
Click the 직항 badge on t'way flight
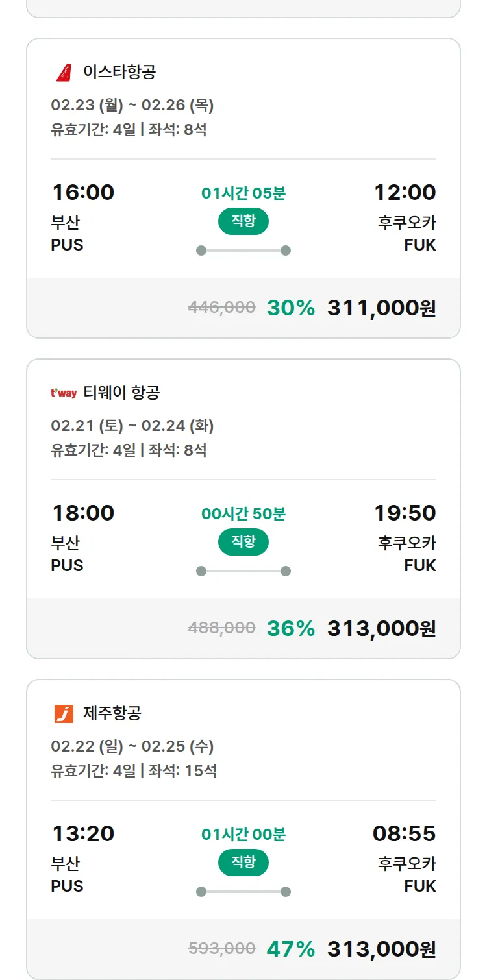tap(243, 542)
